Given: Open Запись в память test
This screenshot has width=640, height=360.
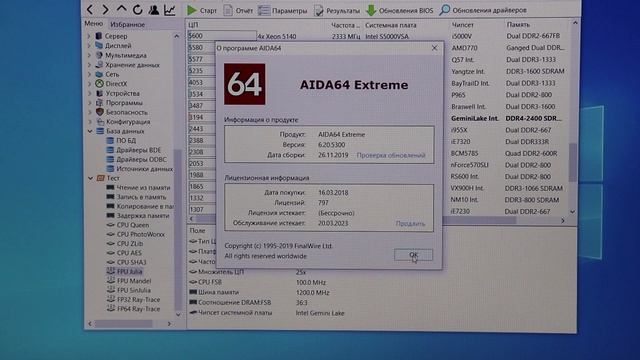Looking at the screenshot, I should pos(141,197).
